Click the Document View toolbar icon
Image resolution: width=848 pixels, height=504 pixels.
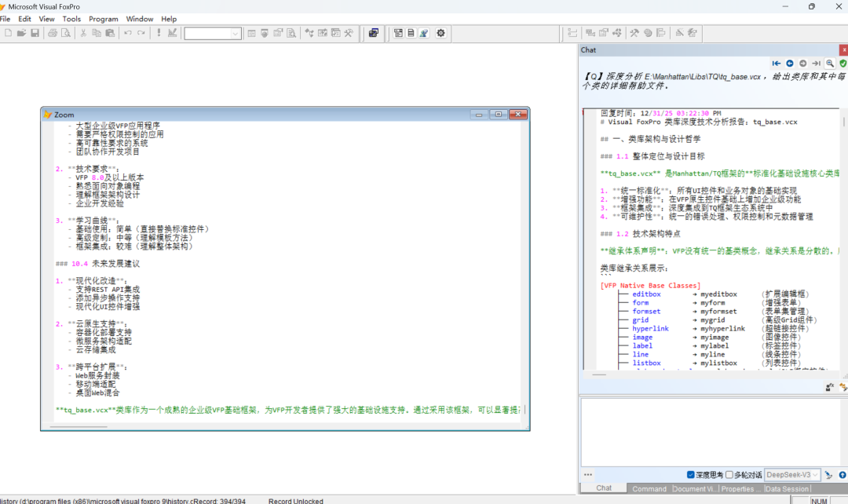pos(291,33)
